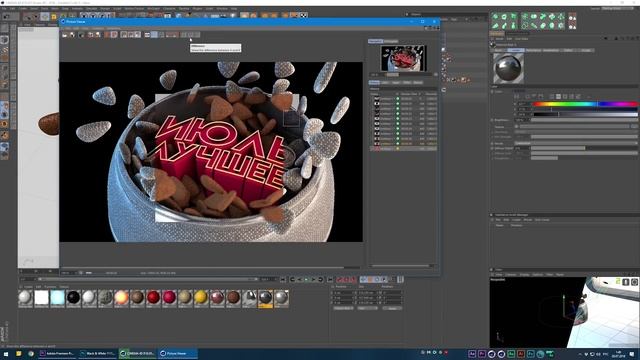Click the Navigator render thumbnail
The image size is (640, 360).
(x=403, y=58)
